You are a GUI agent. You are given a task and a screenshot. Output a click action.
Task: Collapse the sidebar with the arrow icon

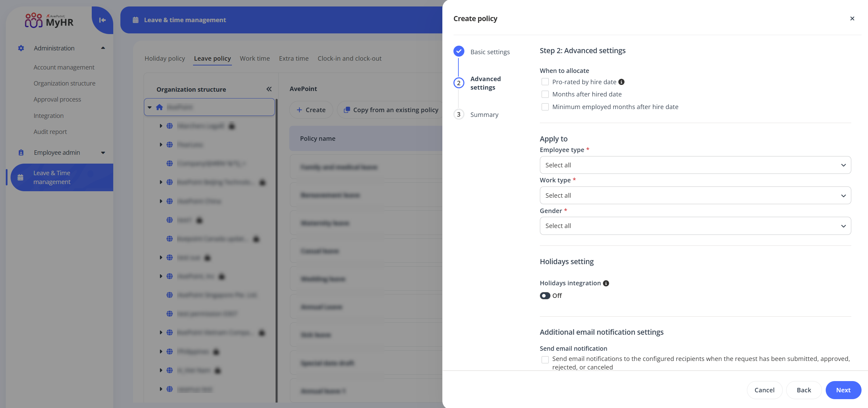point(102,20)
